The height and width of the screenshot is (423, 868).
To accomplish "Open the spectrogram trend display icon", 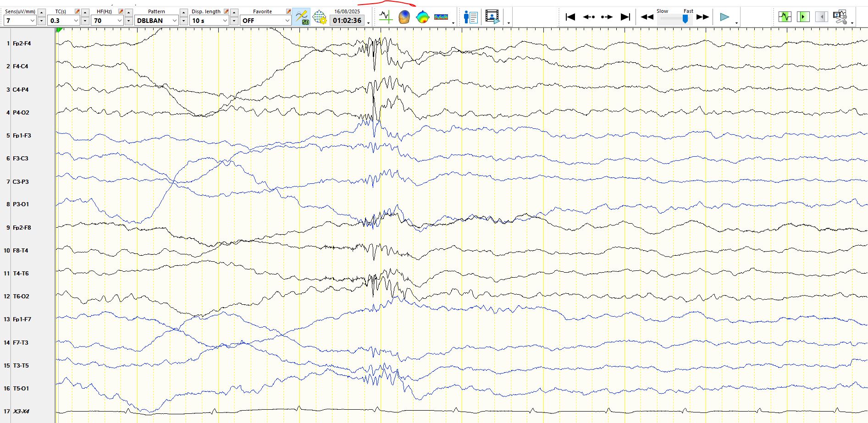I will [x=441, y=17].
